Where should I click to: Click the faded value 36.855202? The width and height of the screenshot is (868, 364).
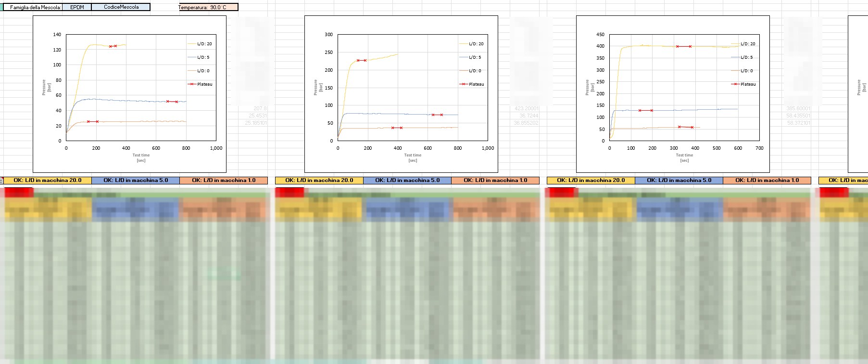526,123
